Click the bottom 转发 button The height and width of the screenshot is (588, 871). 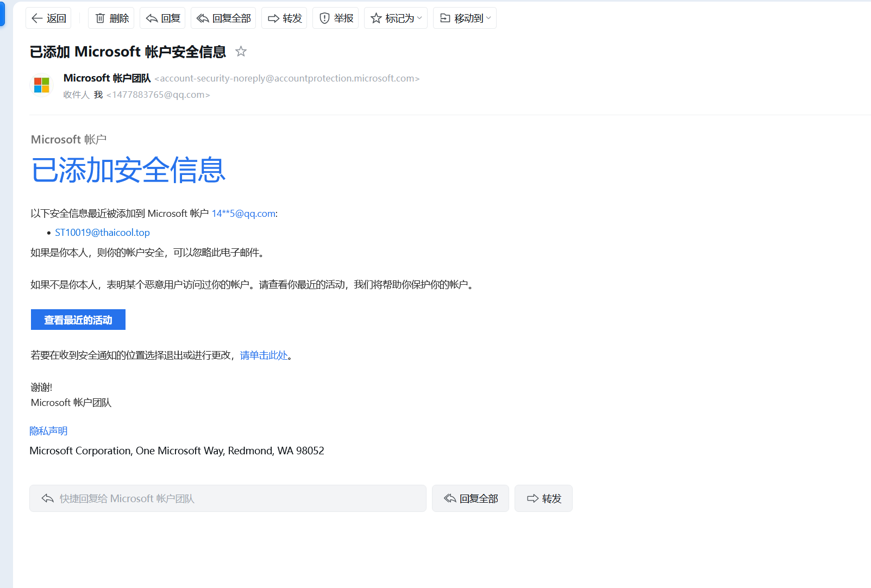click(x=543, y=498)
